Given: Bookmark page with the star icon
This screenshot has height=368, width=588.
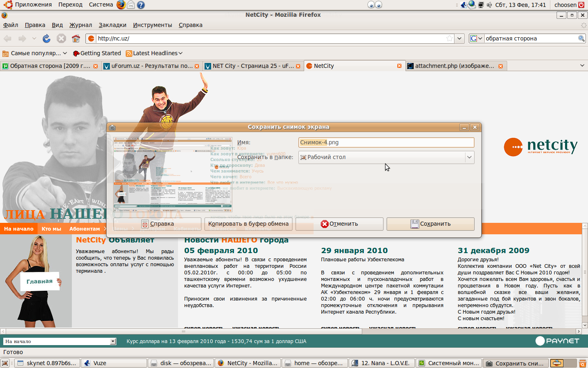Looking at the screenshot, I should pyautogui.click(x=449, y=38).
